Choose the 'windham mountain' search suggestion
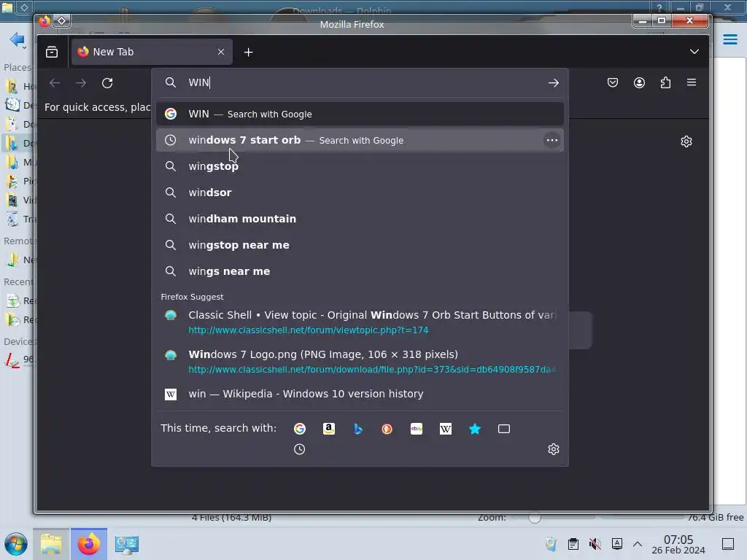The width and height of the screenshot is (747, 560). (360, 219)
